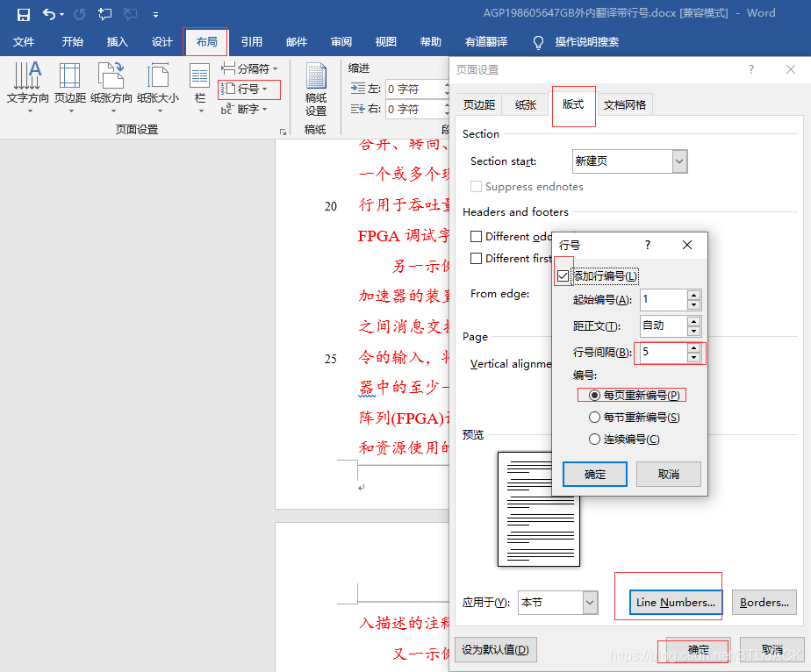The image size is (811, 672).
Task: Switch to the 视图 ribbon tab
Action: [x=386, y=42]
